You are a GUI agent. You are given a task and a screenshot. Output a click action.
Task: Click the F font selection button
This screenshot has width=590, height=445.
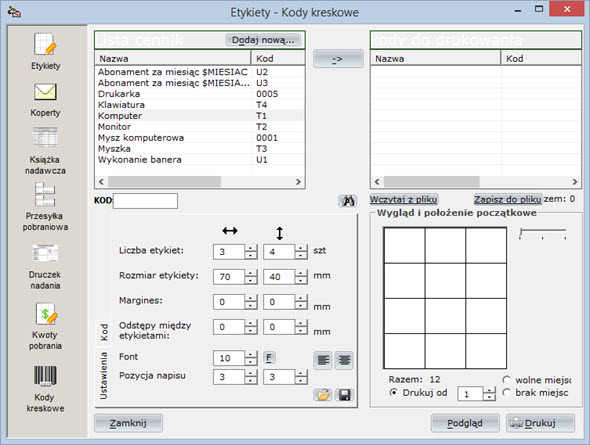click(x=269, y=357)
